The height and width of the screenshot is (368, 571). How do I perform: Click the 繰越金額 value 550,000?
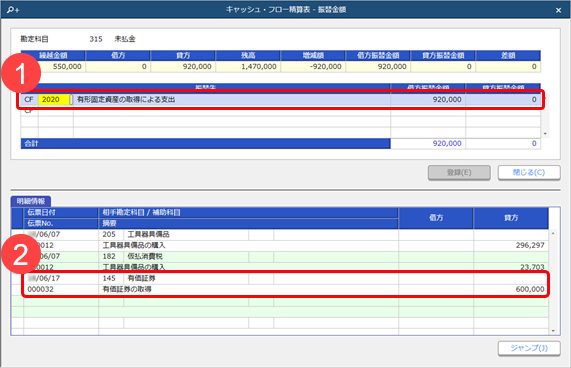click(x=67, y=67)
